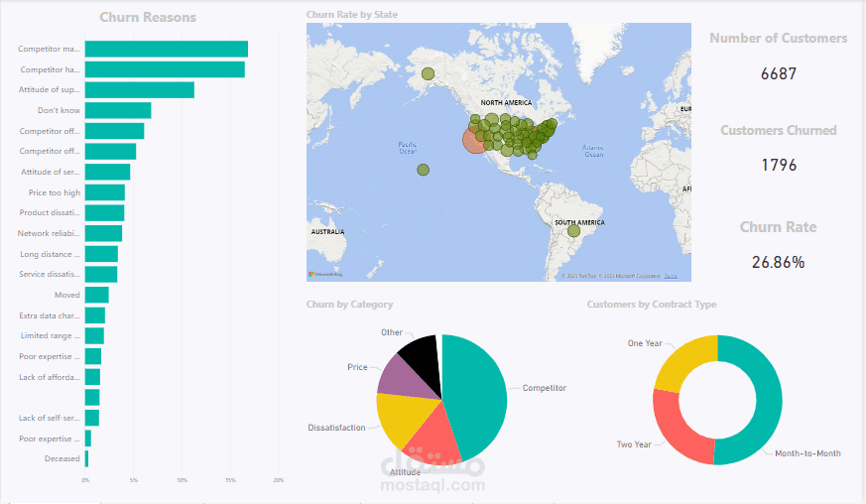The image size is (866, 504).
Task: Click the Customers by Contract Type title
Action: tap(652, 304)
